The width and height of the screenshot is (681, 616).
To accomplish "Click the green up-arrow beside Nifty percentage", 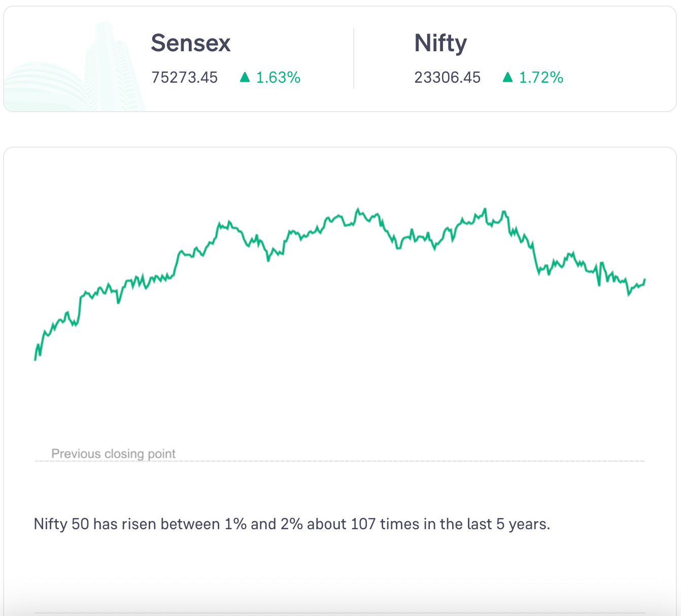I will (507, 77).
